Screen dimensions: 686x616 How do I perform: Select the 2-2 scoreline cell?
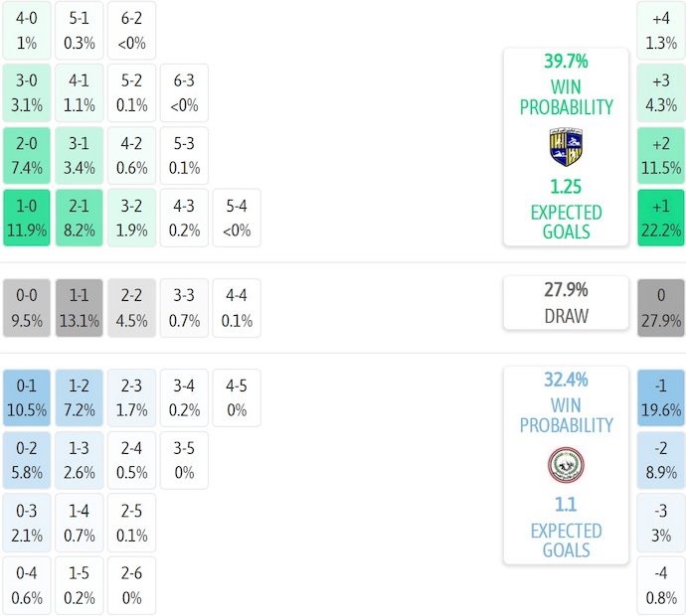(x=132, y=308)
